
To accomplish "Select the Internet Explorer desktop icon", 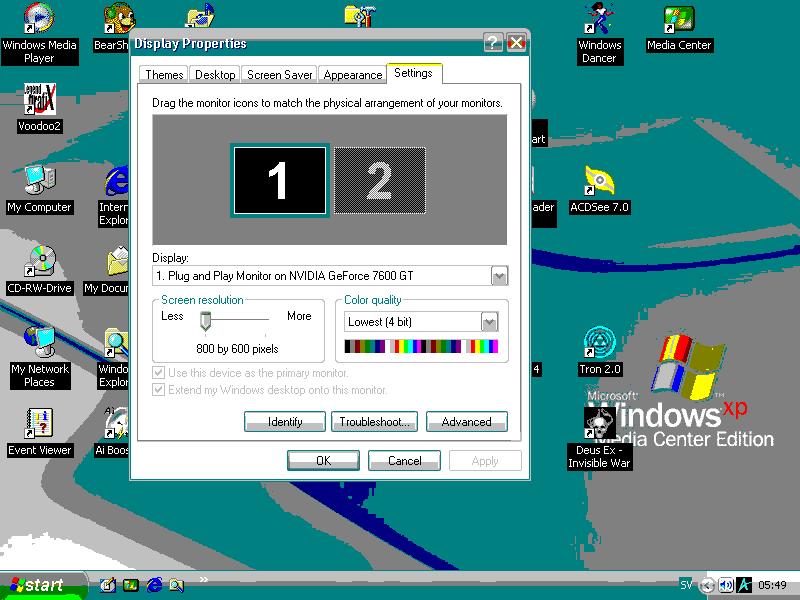I will tap(116, 180).
